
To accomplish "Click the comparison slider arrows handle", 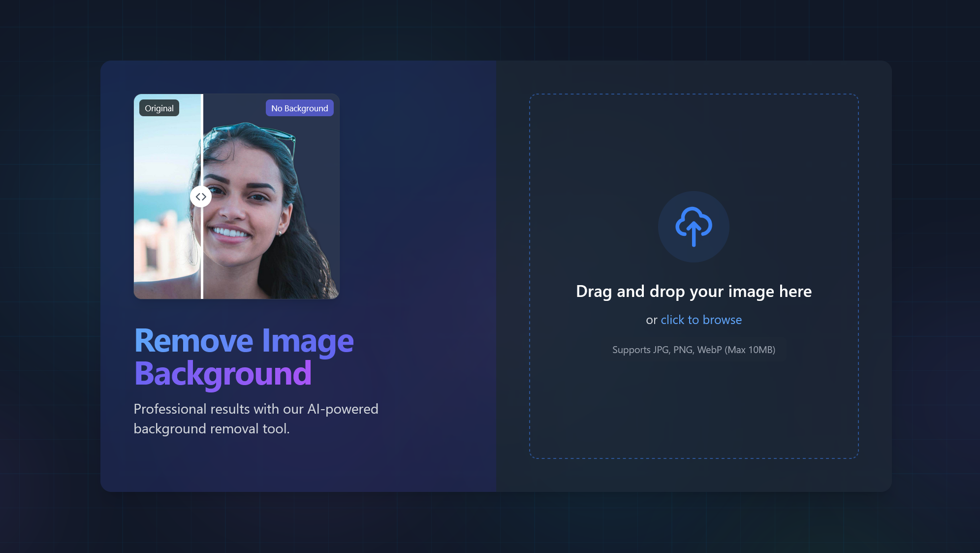I will (201, 196).
